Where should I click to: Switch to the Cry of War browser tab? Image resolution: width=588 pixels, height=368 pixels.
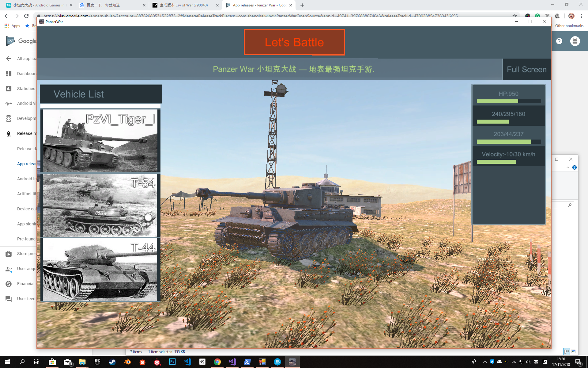coord(184,5)
